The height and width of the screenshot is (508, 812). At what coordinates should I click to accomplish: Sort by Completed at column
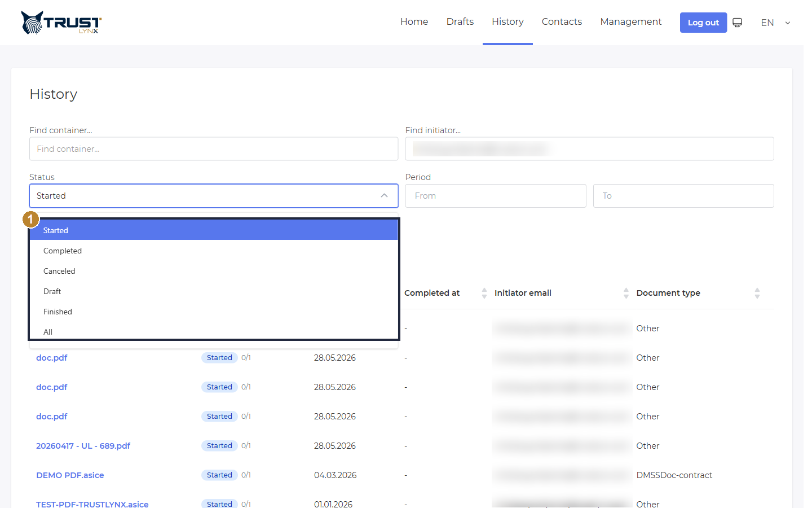[484, 293]
